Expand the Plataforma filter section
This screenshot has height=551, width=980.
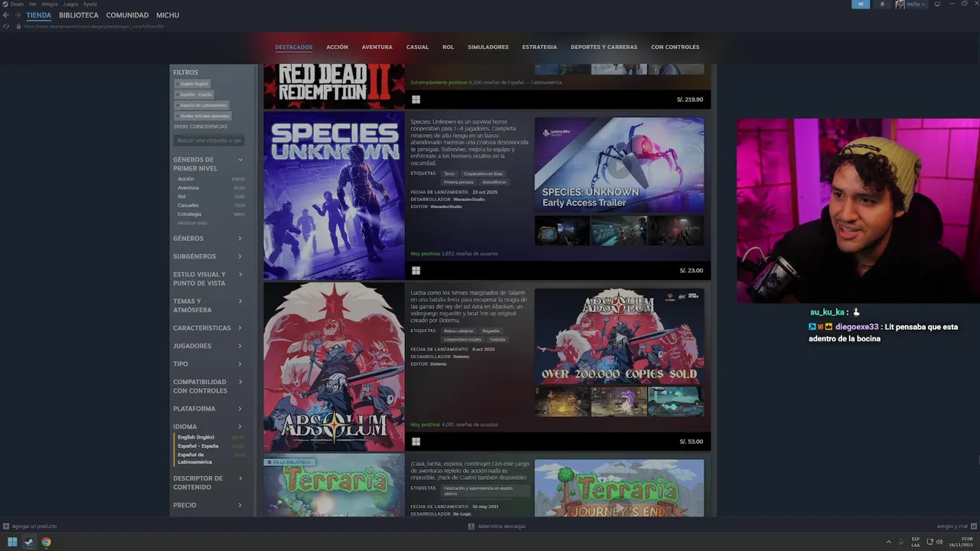208,409
